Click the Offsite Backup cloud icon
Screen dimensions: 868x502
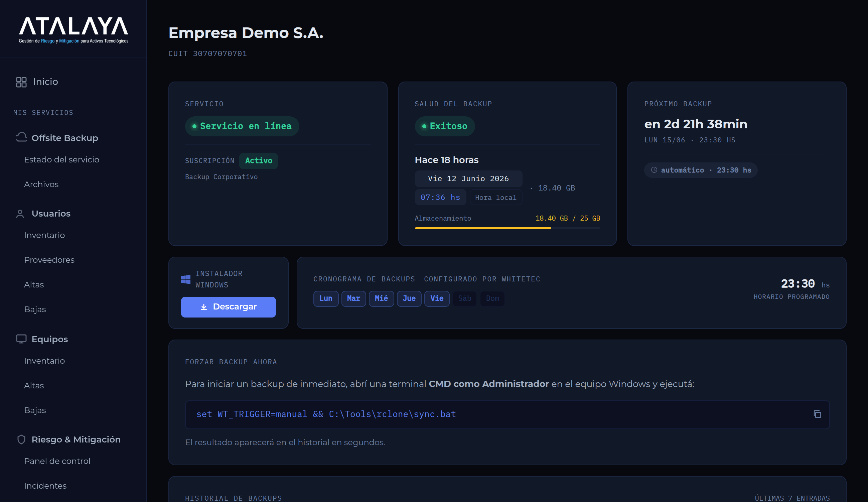point(21,137)
